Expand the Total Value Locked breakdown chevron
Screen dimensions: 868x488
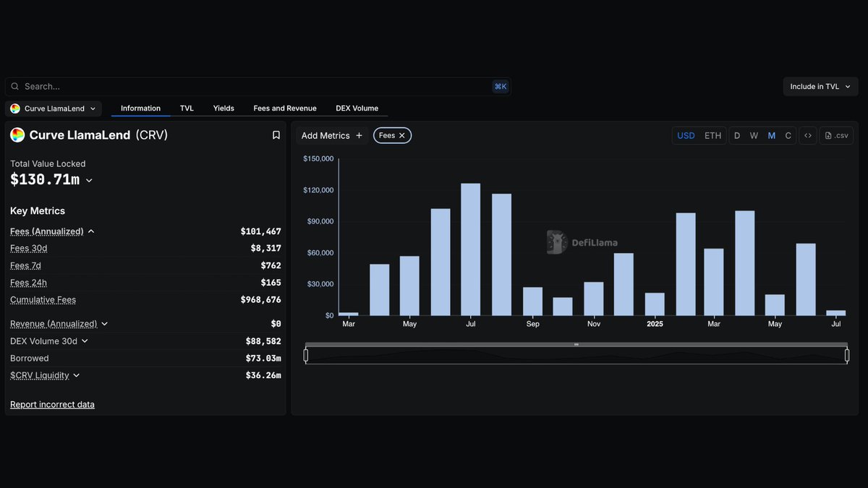[x=89, y=181]
